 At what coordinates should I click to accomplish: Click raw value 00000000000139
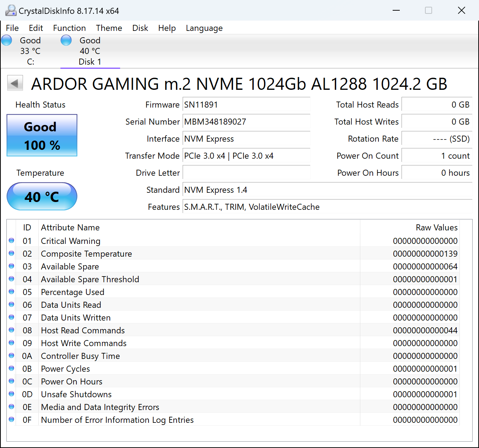point(425,254)
